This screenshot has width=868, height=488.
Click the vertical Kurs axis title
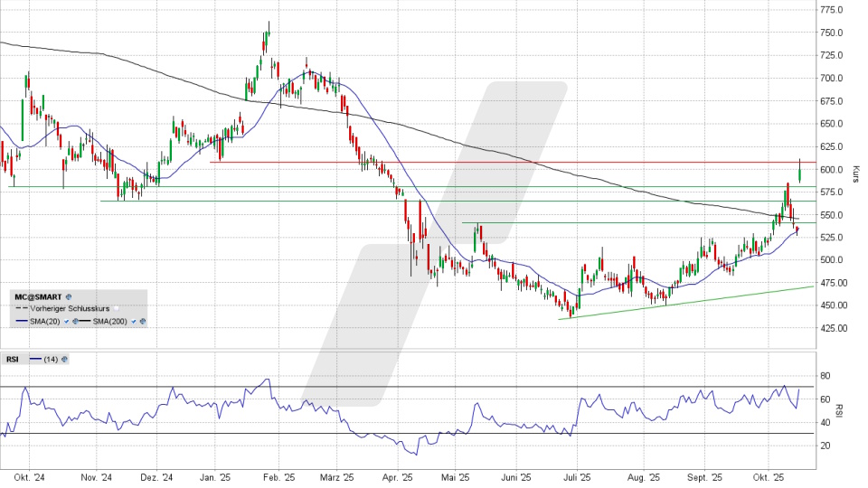tap(855, 173)
